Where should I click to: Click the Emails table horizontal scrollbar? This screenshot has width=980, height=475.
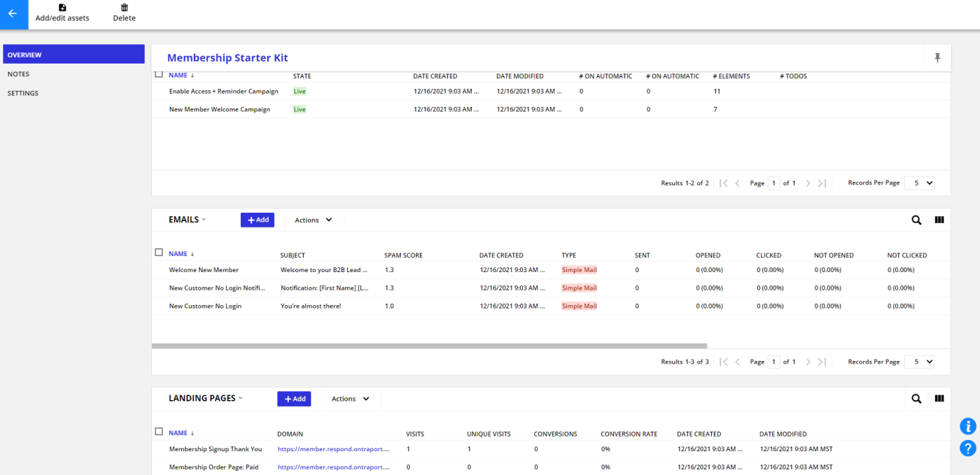pyautogui.click(x=429, y=346)
